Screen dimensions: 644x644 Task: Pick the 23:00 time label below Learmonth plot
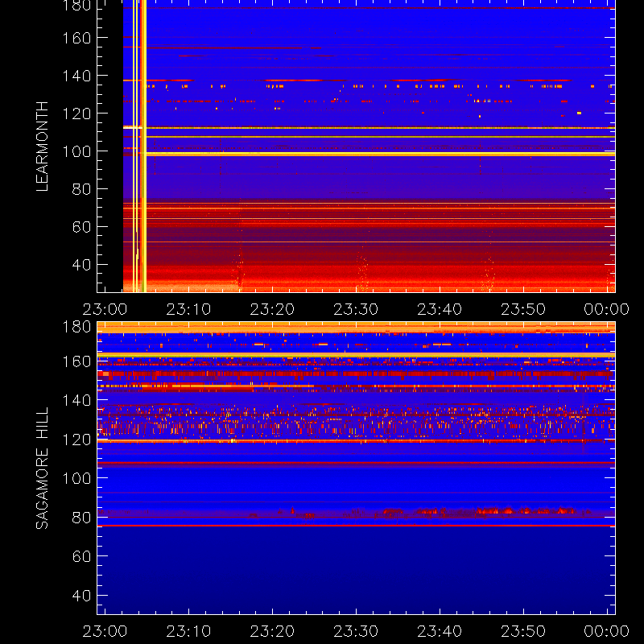click(105, 309)
